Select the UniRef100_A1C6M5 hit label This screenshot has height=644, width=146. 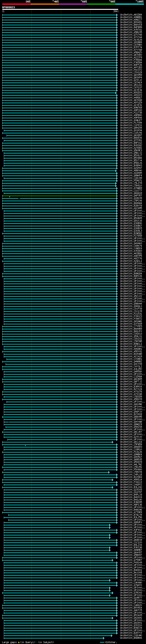[131, 208]
